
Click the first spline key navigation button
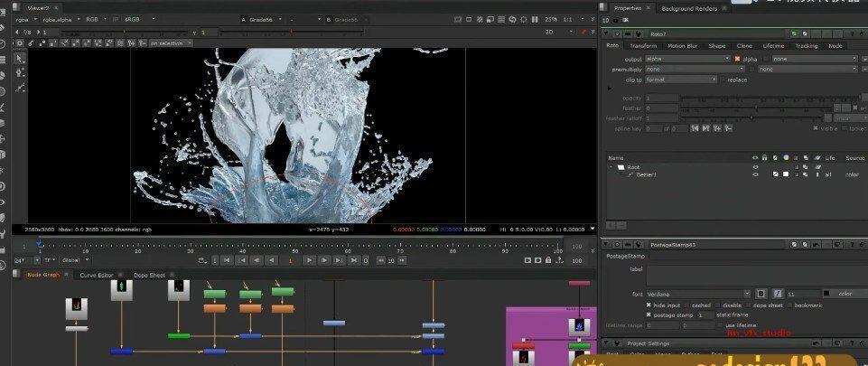[x=694, y=128]
